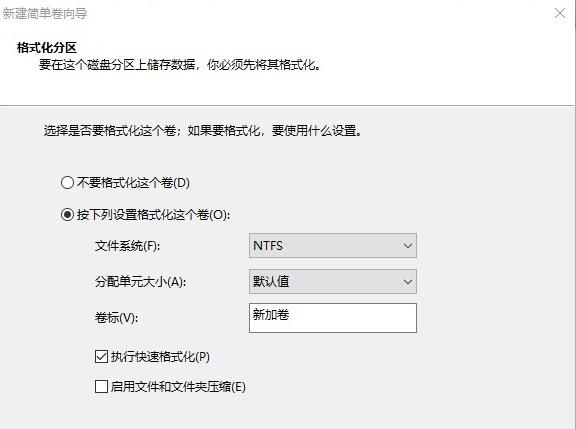Click the bold 格式化分区 heading
This screenshot has height=429, width=576.
(47, 48)
